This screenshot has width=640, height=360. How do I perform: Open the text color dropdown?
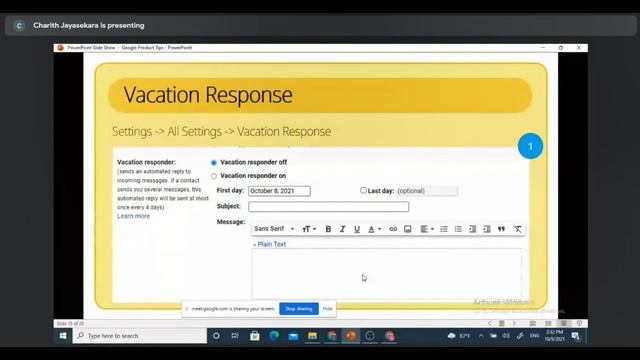pos(374,229)
